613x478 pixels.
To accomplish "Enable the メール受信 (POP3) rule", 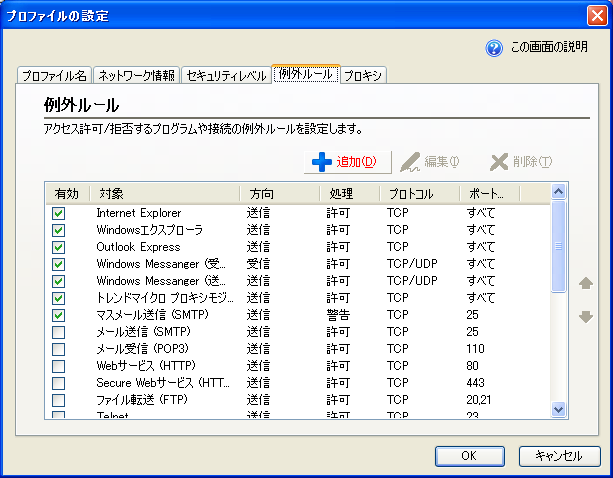I will 59,349.
